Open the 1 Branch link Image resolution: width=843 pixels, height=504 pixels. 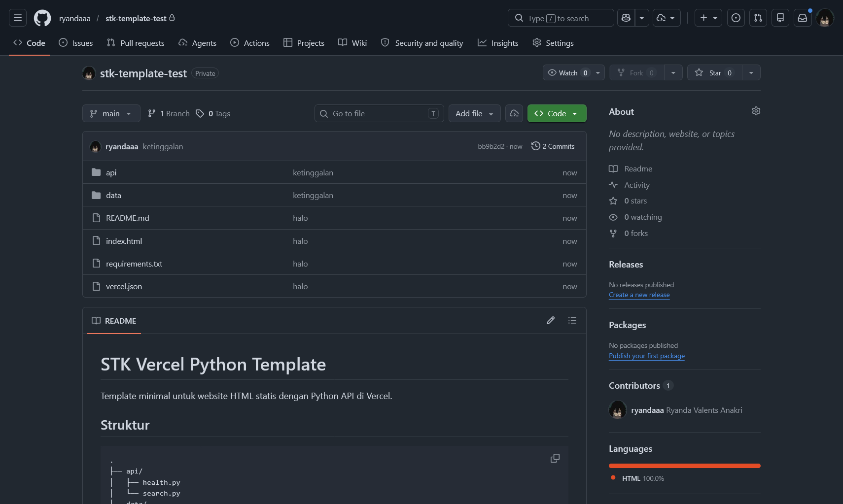[169, 113]
